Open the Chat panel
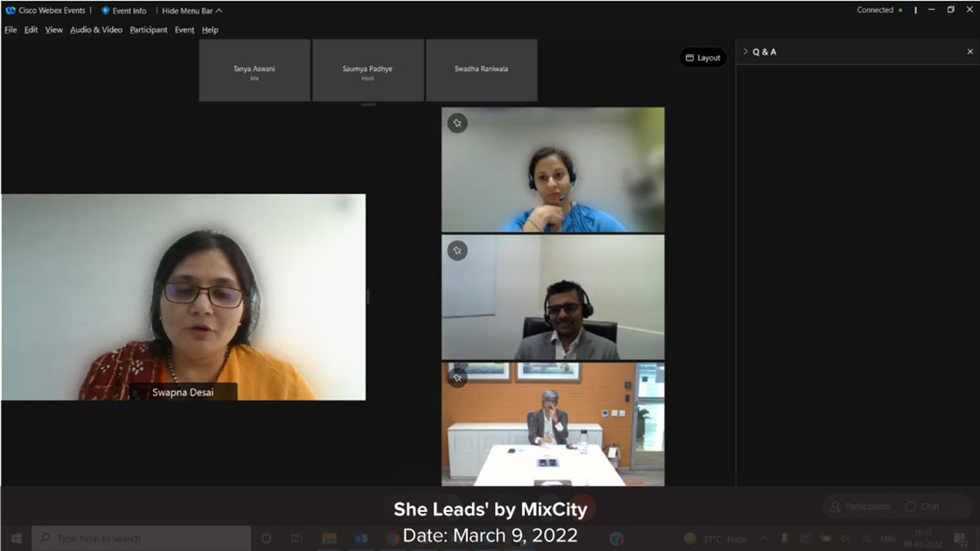The height and width of the screenshot is (551, 980). coord(923,507)
